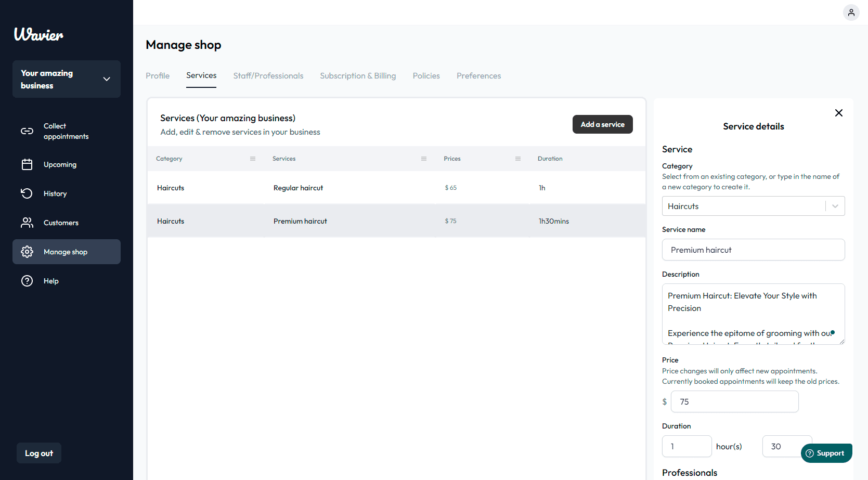Click the Service name input field

coord(753,250)
